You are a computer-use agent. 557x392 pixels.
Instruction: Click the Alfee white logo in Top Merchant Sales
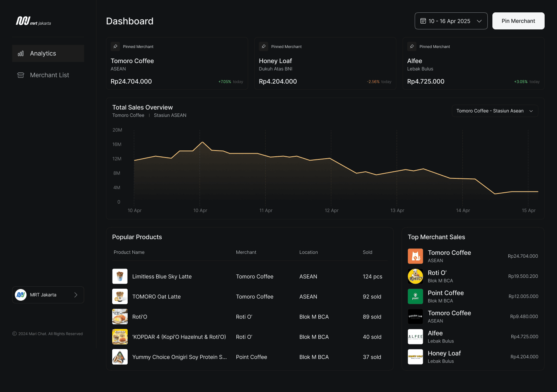pyautogui.click(x=415, y=337)
